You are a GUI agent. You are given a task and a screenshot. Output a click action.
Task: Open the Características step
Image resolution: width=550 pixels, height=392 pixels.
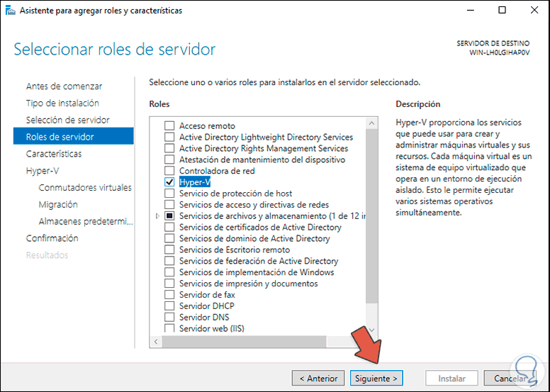[x=54, y=154]
